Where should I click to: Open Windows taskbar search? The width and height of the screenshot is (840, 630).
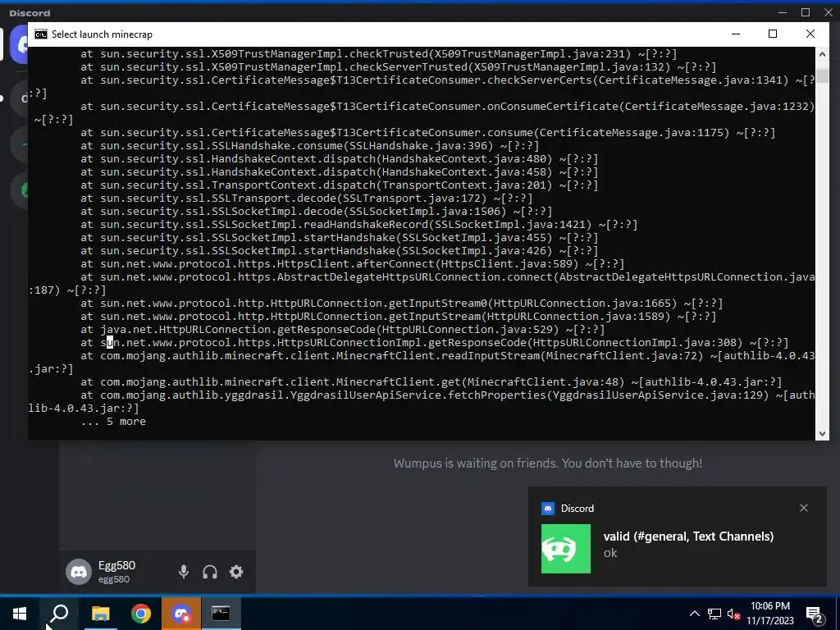coord(59,614)
